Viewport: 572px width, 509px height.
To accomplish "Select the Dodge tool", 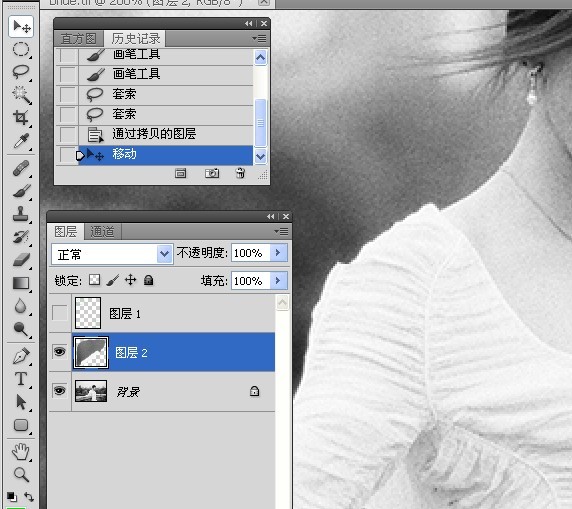I will pos(21,329).
